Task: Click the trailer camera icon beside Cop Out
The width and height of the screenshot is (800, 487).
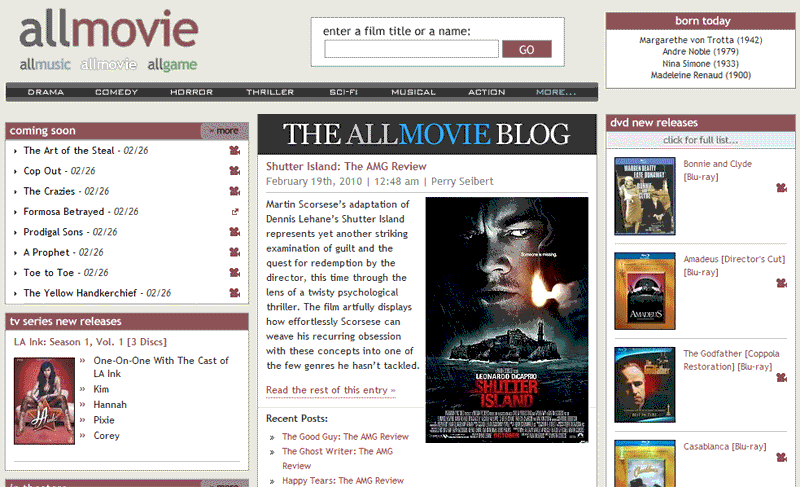Action: click(x=235, y=171)
